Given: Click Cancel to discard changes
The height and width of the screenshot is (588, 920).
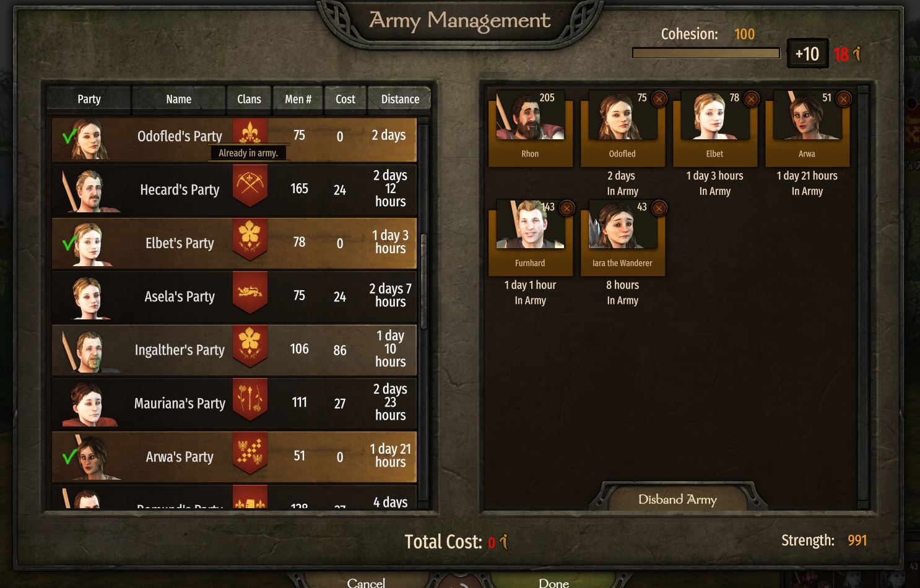Looking at the screenshot, I should coord(367,582).
